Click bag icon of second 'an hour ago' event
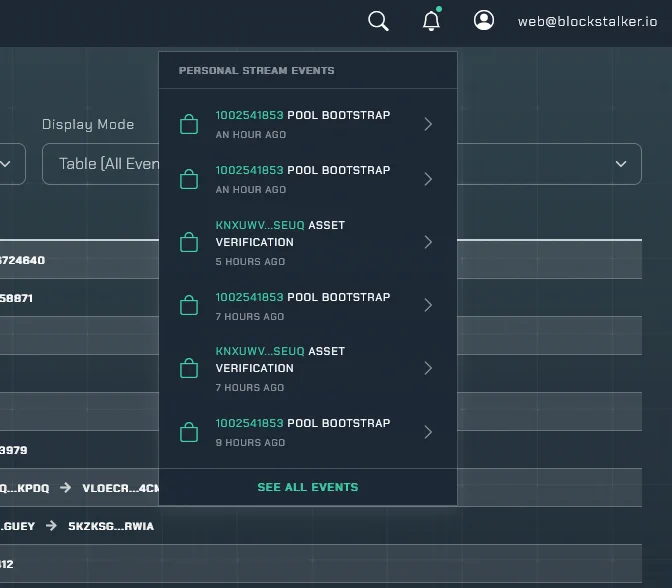 point(189,179)
